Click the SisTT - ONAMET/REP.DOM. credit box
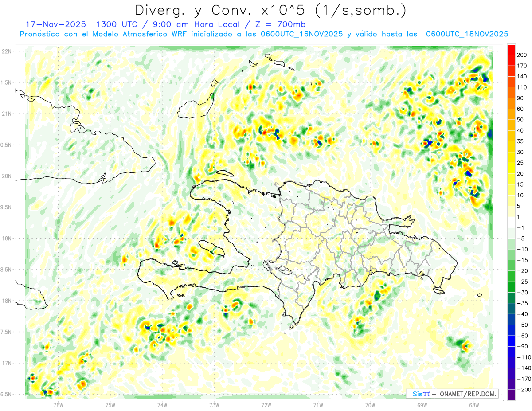 [452, 394]
